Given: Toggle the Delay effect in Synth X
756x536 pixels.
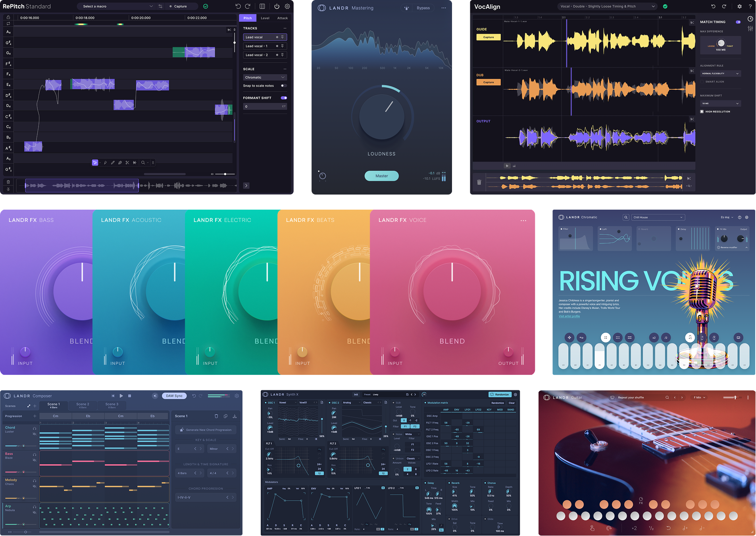Looking at the screenshot, I should tap(426, 483).
